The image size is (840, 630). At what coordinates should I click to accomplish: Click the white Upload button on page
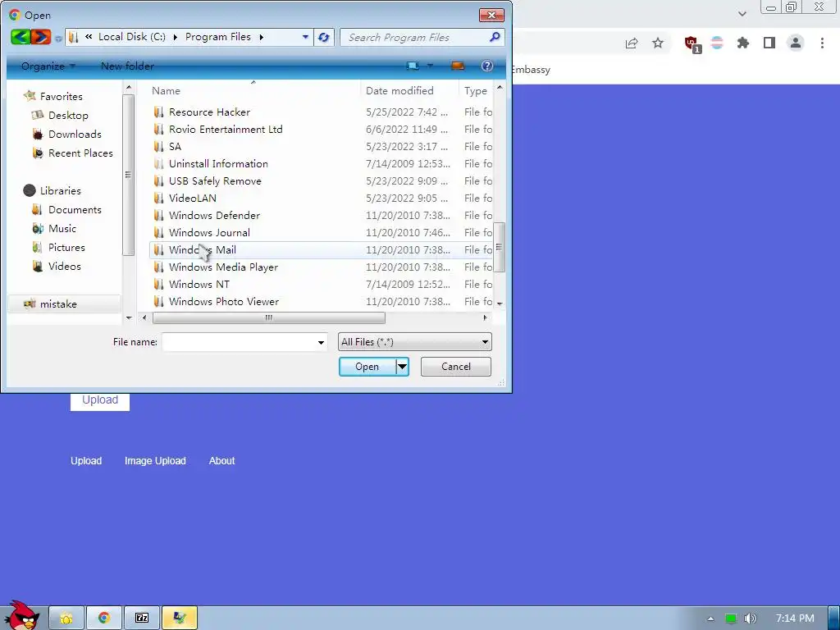[x=100, y=400]
